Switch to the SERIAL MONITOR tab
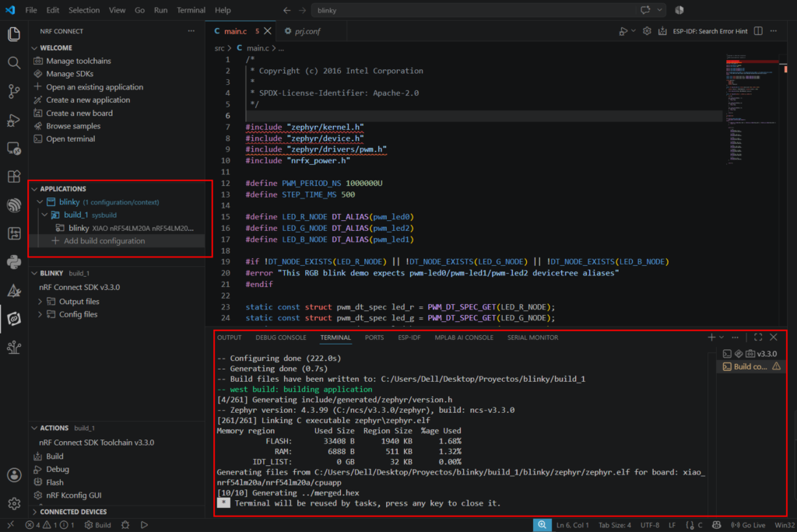 (x=532, y=338)
